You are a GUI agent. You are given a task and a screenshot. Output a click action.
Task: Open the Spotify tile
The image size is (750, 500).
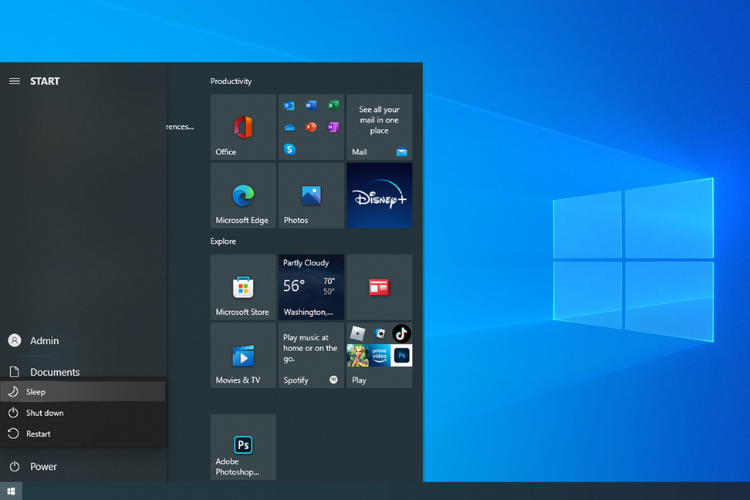click(311, 355)
